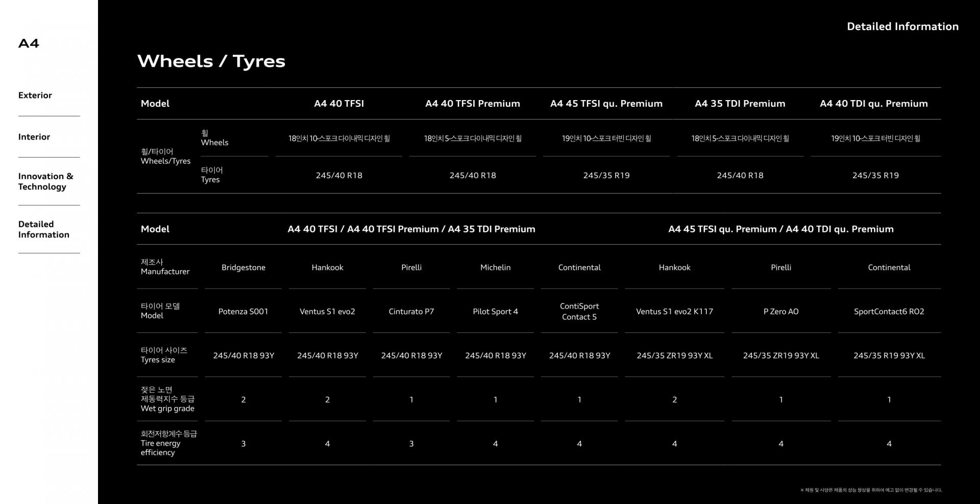Screen dimensions: 980x504
Task: Click the 245/40 R18 tyre under A4 35 TDI Premium
Action: 740,175
